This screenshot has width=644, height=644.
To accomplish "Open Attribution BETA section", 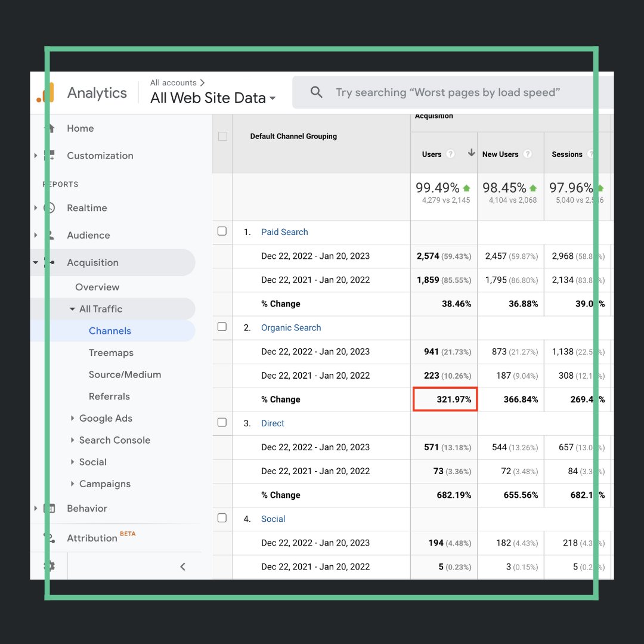I will (101, 537).
